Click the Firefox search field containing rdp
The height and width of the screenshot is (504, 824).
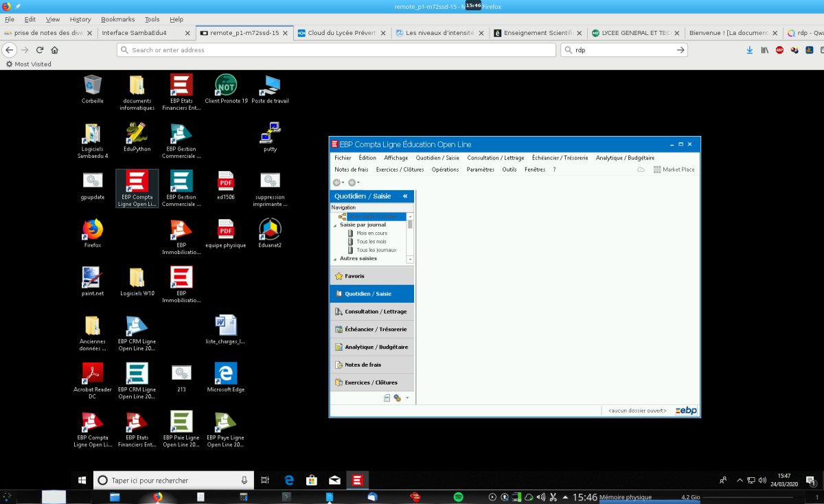(x=624, y=50)
